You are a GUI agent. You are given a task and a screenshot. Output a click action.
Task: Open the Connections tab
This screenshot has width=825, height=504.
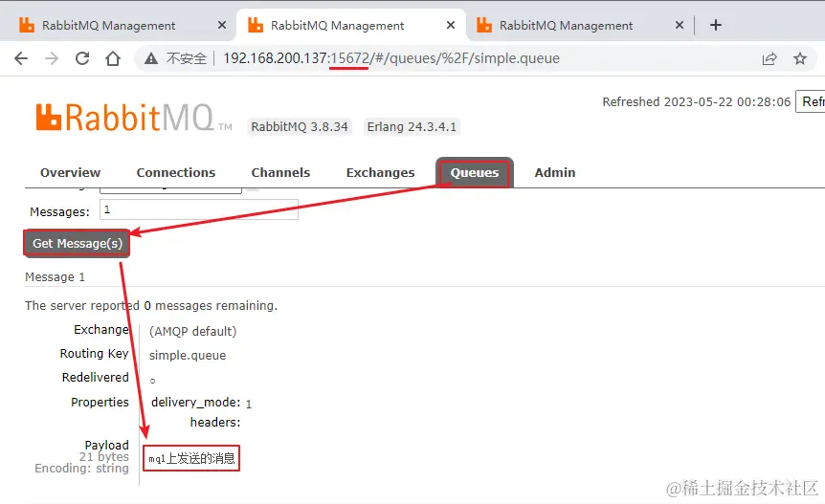point(176,172)
